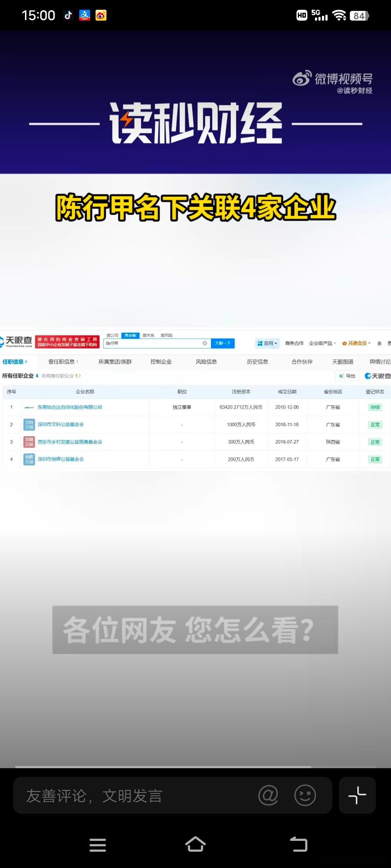Tap the collapse-screen icon beside comment bar
This screenshot has height=868, width=391.
point(357,795)
